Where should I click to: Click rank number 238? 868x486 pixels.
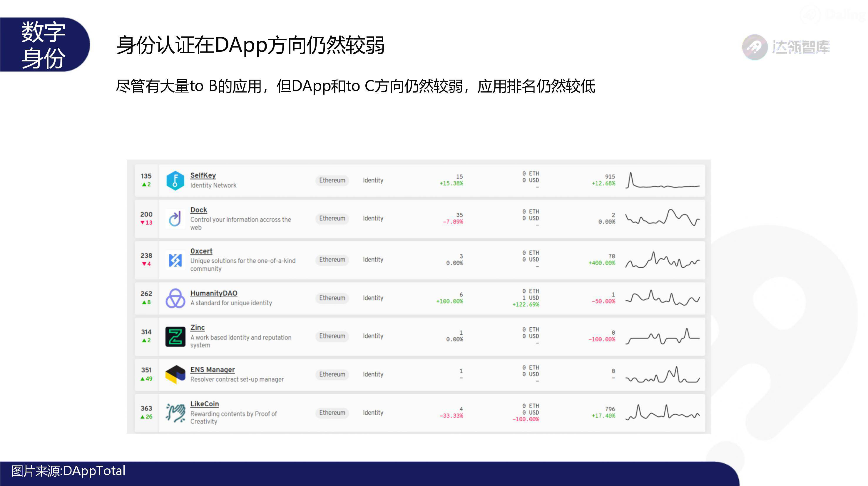point(146,256)
